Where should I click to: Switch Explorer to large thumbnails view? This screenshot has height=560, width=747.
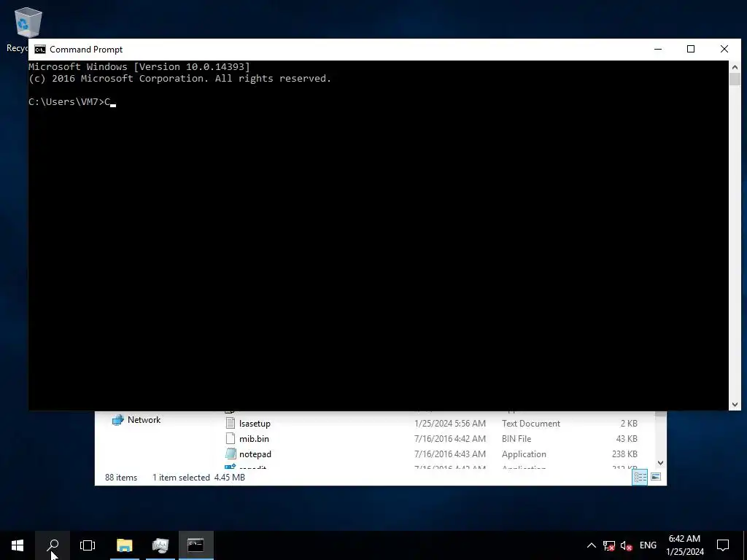coord(656,477)
